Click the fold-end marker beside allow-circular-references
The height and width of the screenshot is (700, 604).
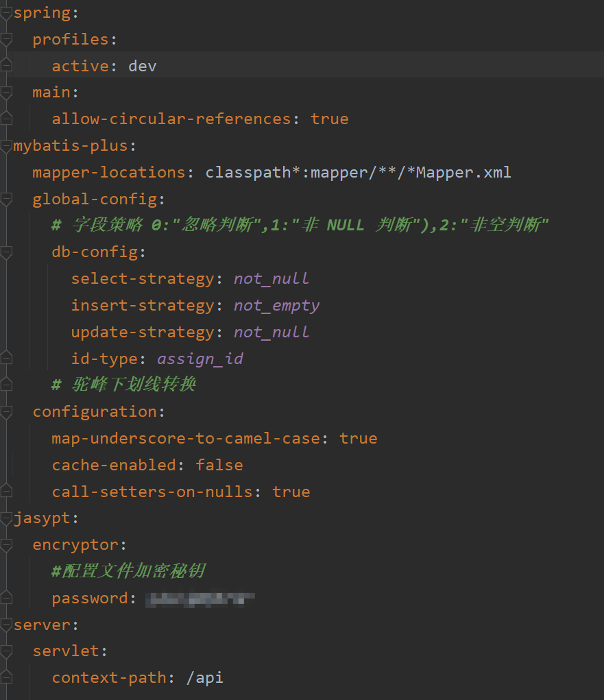click(6, 119)
